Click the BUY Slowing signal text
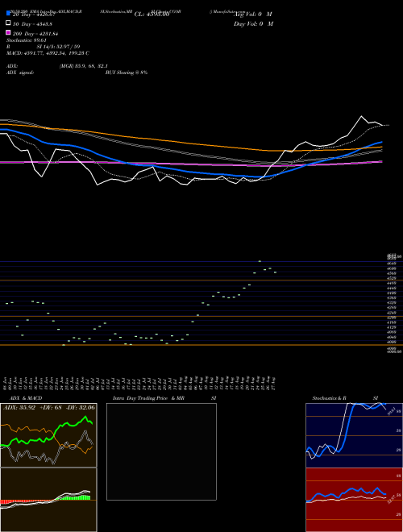 pos(127,73)
